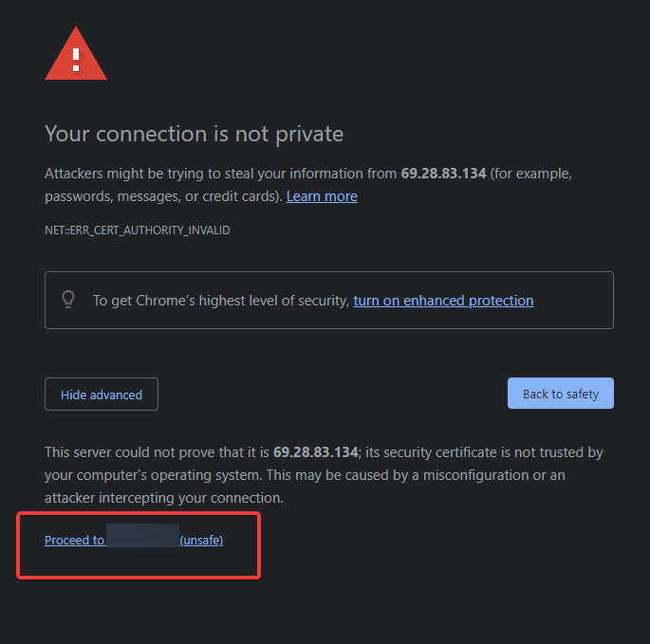This screenshot has width=650, height=644.
Task: Click bold IP address in Attackers warning
Action: 444,174
